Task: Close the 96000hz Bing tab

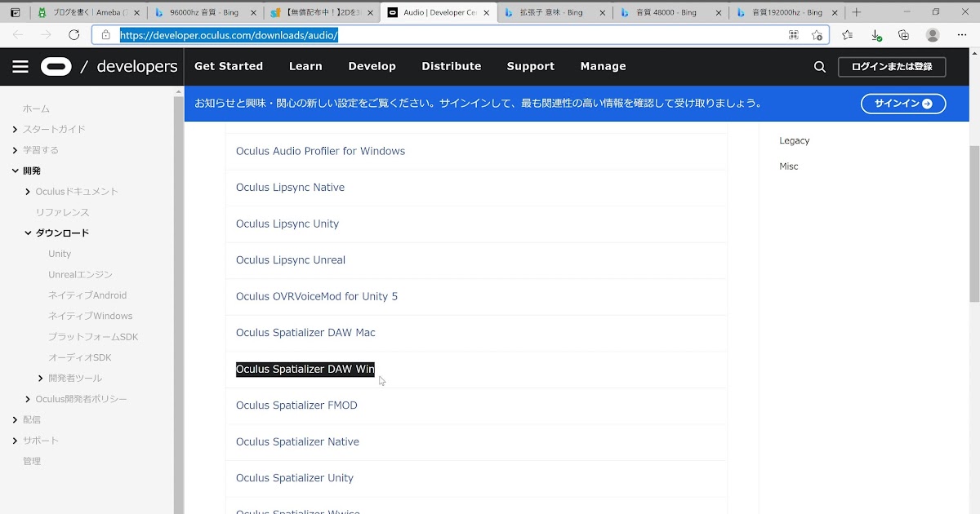Action: pyautogui.click(x=253, y=13)
